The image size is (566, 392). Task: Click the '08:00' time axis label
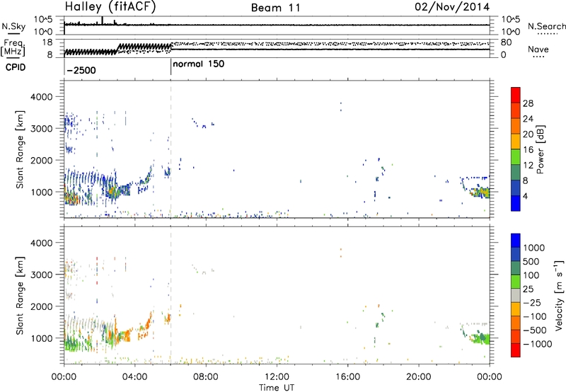pos(205,377)
